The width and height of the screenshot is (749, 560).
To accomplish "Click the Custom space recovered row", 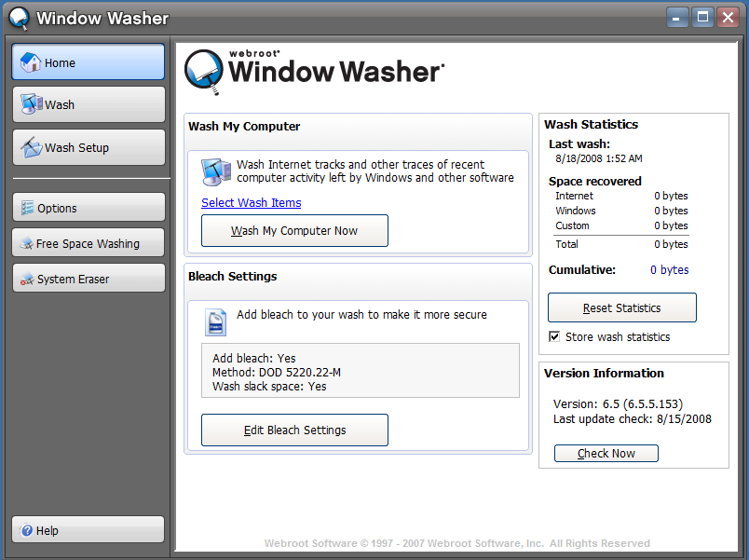I will point(621,225).
